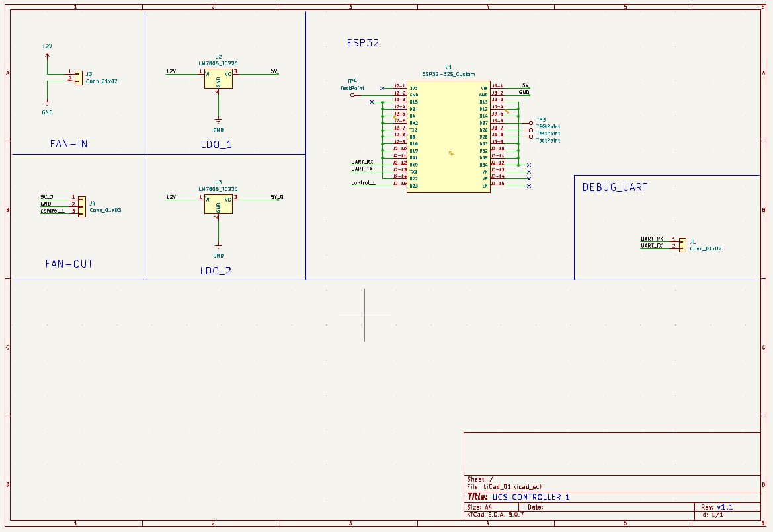Image resolution: width=773 pixels, height=532 pixels.
Task: Click the LDO_2 section label
Action: (216, 271)
